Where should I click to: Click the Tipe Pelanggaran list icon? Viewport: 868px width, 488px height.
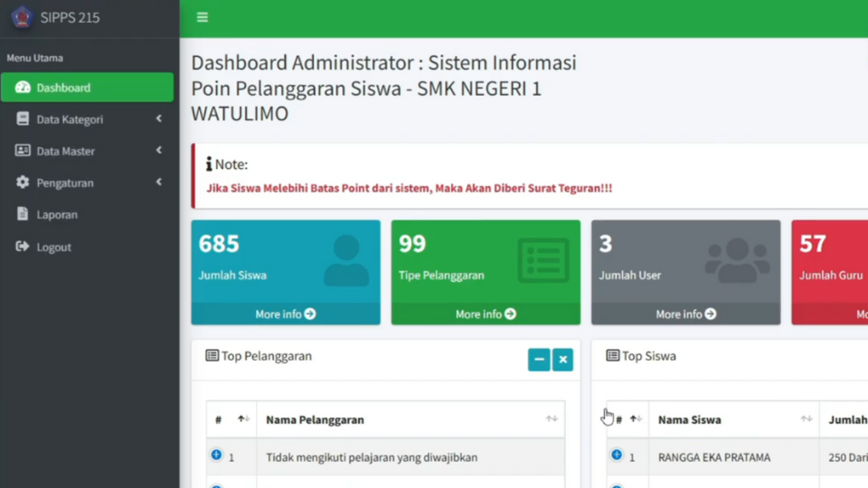pyautogui.click(x=543, y=260)
